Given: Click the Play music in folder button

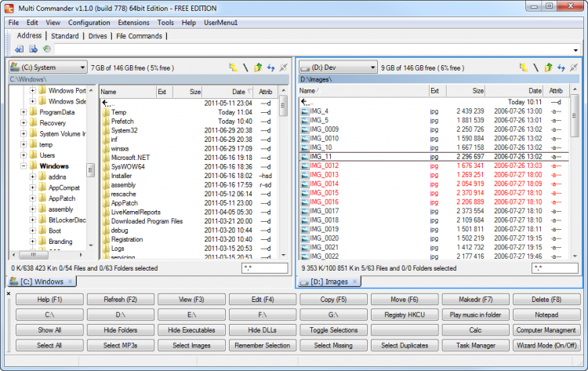Looking at the screenshot, I should [x=476, y=315].
